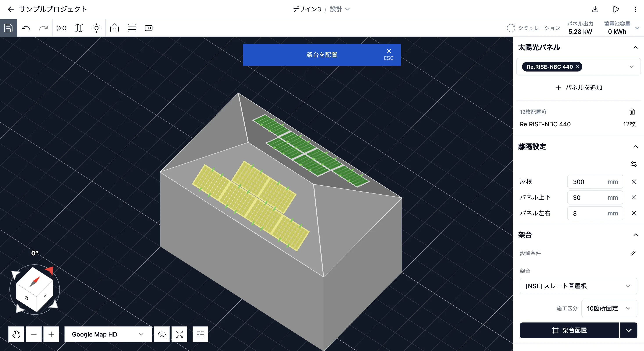Zoom out with the minus button

[x=34, y=334]
